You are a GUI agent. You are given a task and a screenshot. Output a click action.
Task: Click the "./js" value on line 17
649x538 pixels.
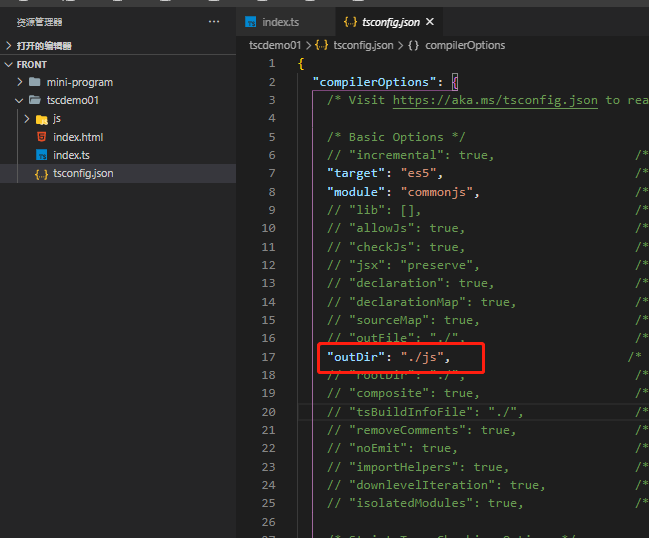[x=422, y=357]
